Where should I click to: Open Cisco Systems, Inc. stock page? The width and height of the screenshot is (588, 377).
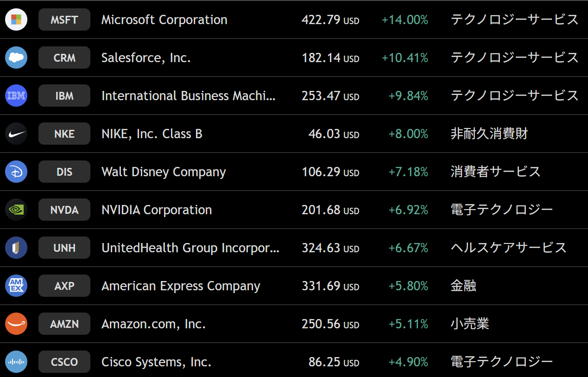[x=157, y=362]
